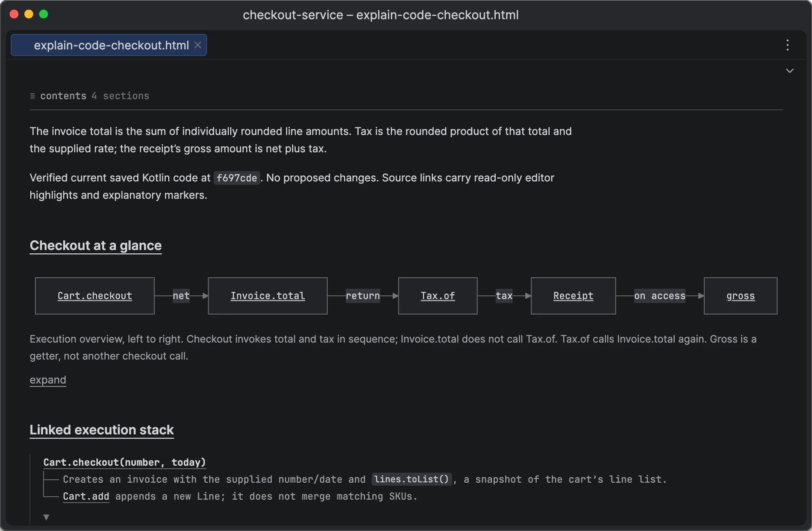Click the '4 sections' count text
Screen dimensions: 812x531
tap(120, 96)
